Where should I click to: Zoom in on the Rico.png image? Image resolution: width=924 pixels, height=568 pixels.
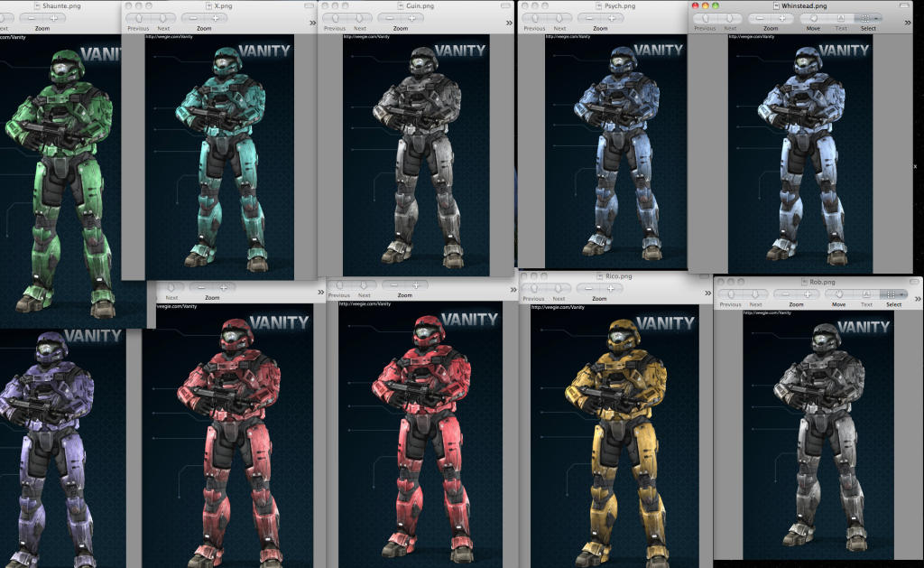pyautogui.click(x=611, y=288)
